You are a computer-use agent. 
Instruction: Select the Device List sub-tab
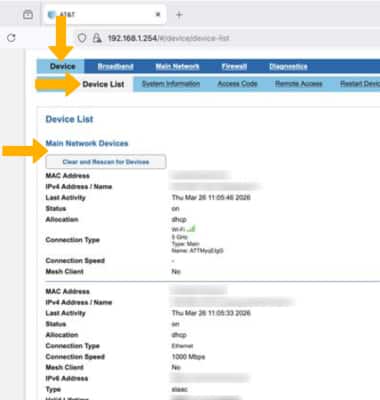103,84
